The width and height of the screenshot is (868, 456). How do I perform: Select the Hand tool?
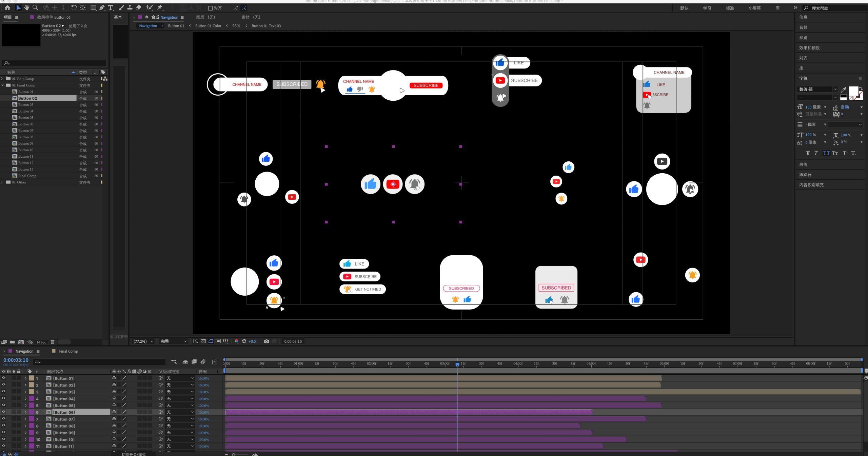[27, 7]
